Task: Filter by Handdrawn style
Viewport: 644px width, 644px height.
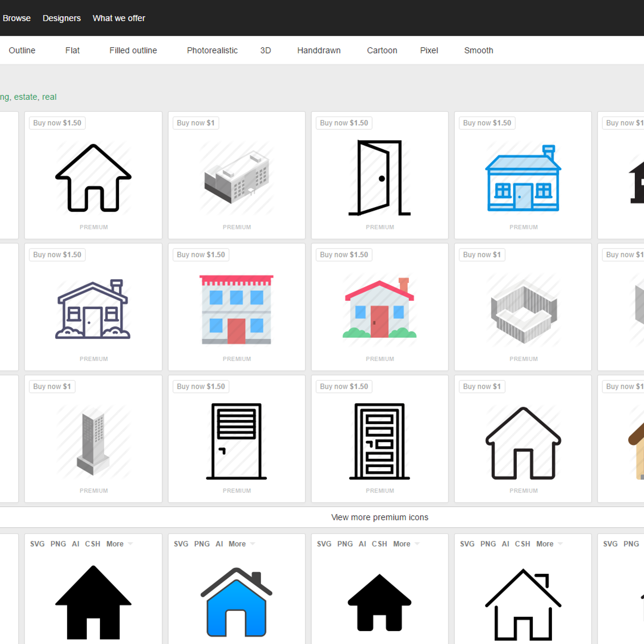Action: pyautogui.click(x=319, y=50)
